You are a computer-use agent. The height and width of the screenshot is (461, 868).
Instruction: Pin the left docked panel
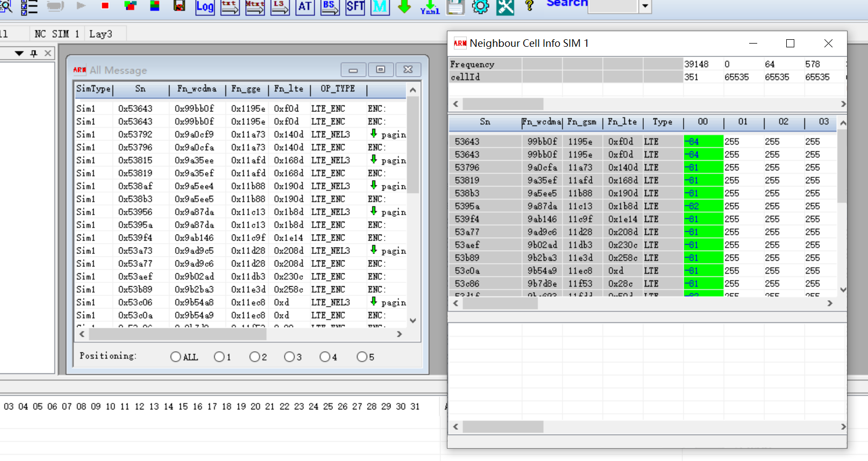coord(34,53)
